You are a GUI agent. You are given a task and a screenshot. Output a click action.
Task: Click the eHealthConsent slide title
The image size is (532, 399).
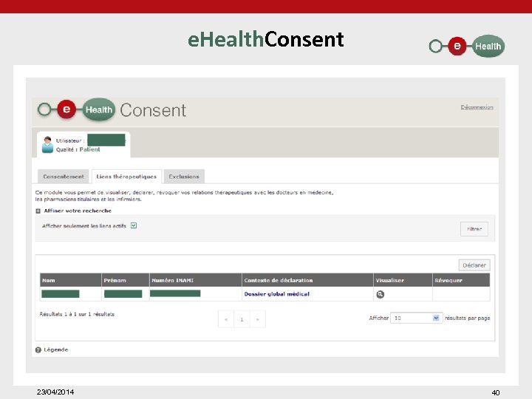coord(266,39)
